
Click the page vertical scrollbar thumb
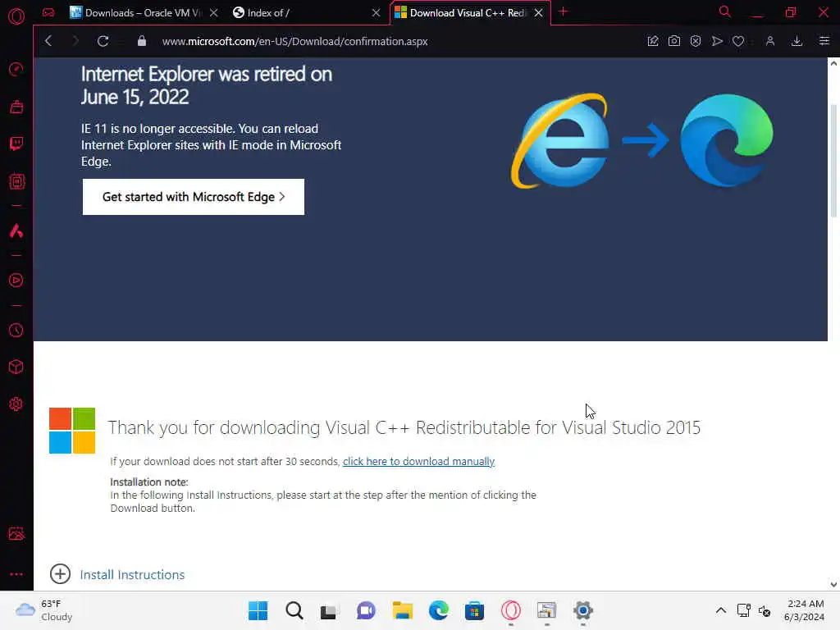833,161
